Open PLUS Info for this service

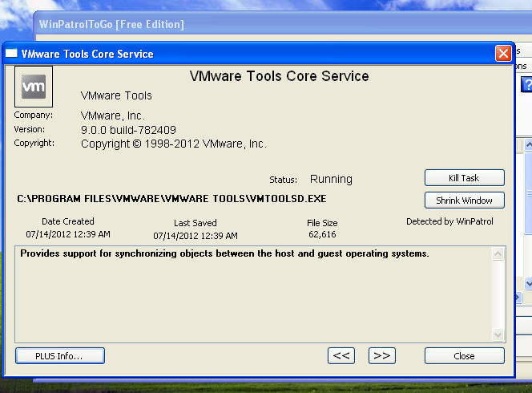pyautogui.click(x=60, y=355)
